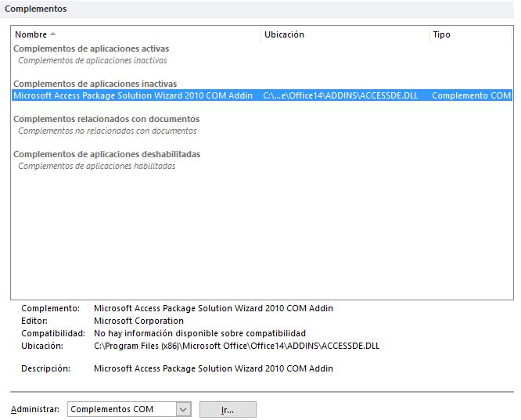Click the bold Complementos de aplicaciones inactivas group heading
The image size is (521, 420).
click(x=95, y=84)
